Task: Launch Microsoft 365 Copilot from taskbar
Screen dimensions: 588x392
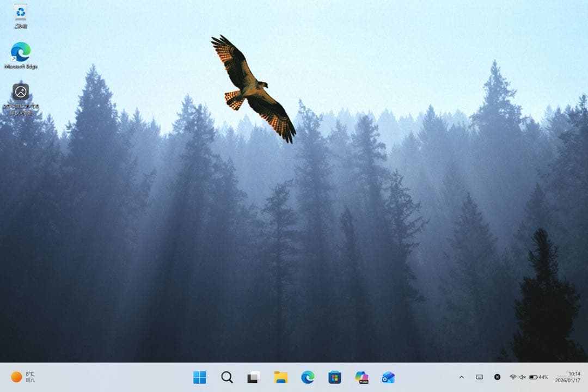Action: coord(362,377)
